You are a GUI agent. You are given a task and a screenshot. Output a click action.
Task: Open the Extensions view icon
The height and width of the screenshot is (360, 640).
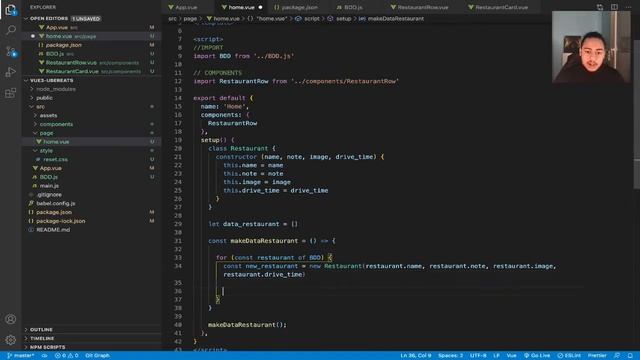tap(11, 93)
